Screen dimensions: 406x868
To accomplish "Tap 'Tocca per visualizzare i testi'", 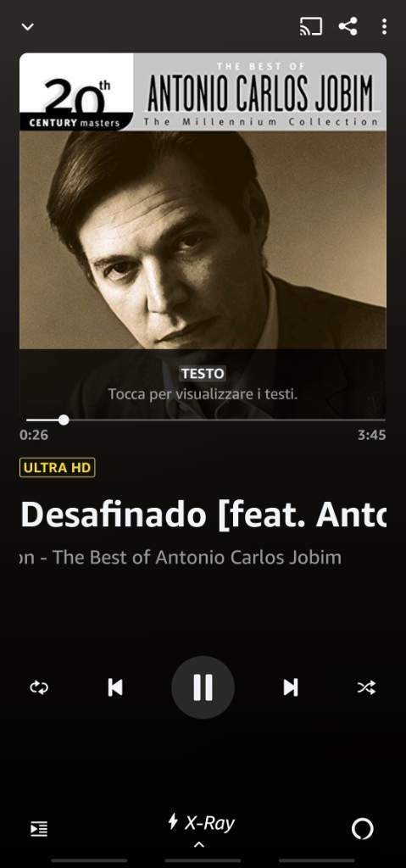I will pyautogui.click(x=203, y=395).
